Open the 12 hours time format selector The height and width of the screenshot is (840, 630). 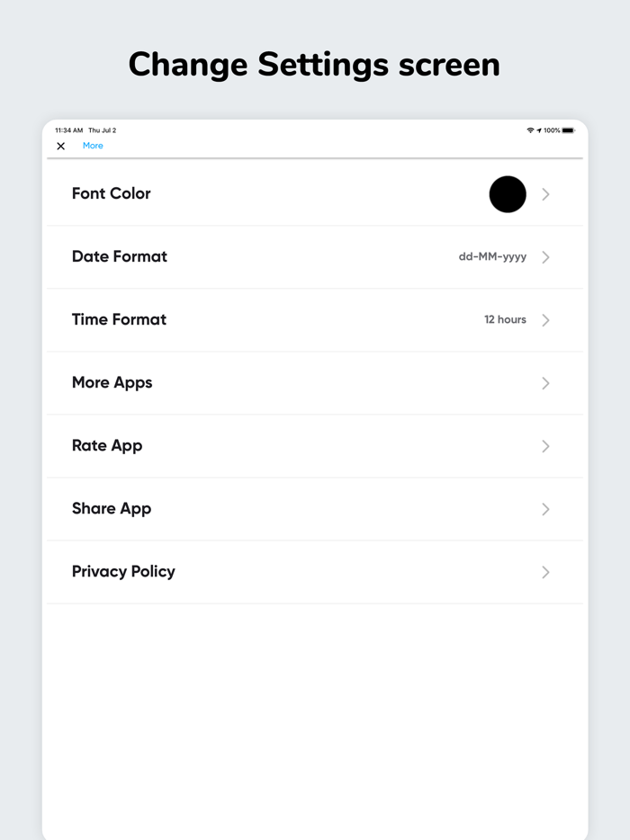click(x=505, y=320)
